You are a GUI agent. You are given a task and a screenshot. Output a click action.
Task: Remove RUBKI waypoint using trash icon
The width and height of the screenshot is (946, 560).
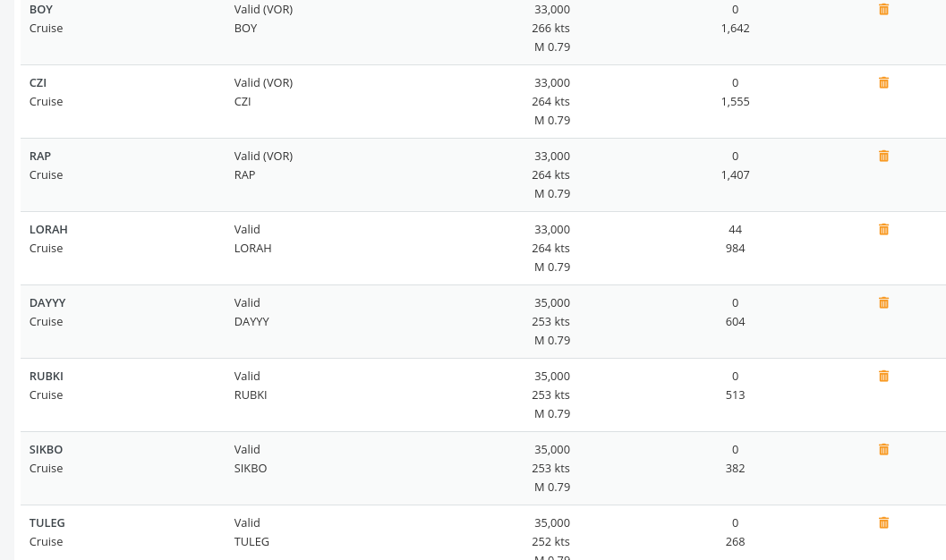point(883,376)
